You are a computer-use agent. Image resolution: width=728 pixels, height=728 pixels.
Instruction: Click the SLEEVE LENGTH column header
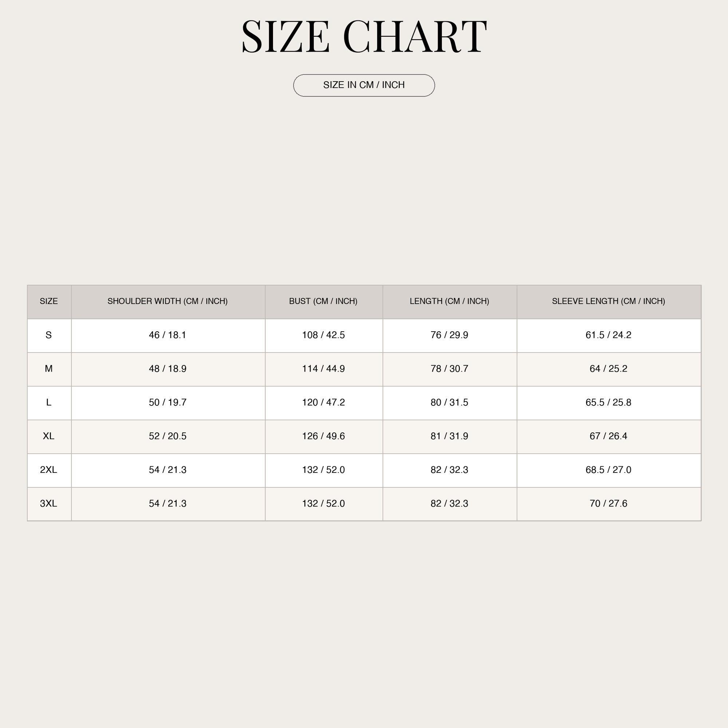tap(609, 301)
